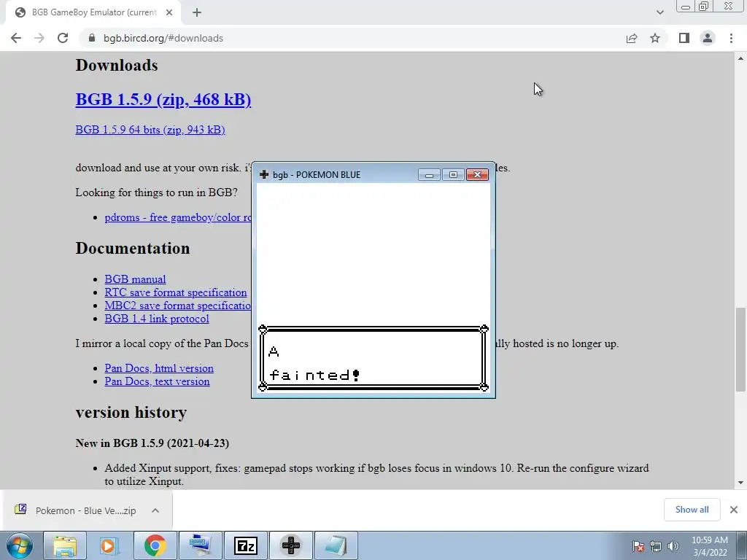Screen dimensions: 747x560
Task: Click the address bar URL field
Action: click(x=352, y=38)
